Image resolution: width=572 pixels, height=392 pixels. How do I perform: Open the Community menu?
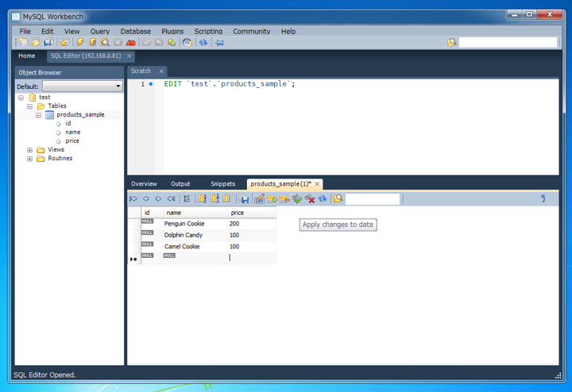252,31
